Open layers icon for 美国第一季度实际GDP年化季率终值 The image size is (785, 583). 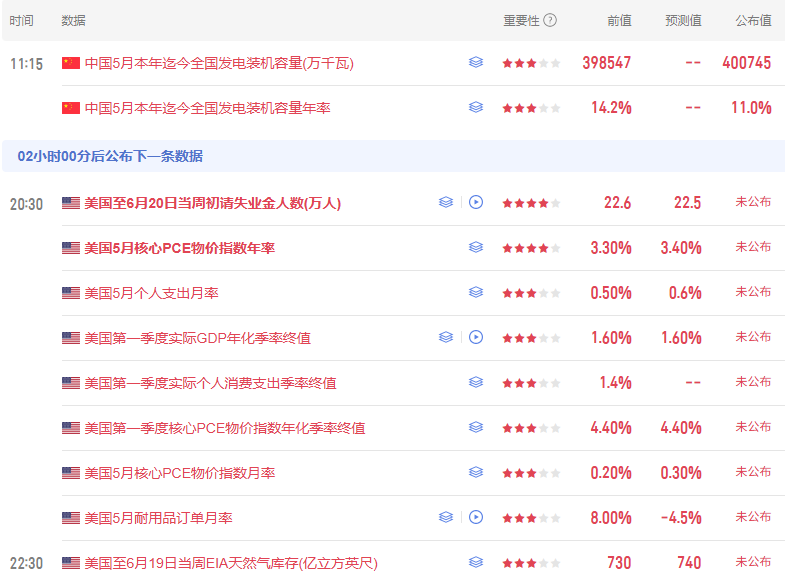tap(446, 337)
